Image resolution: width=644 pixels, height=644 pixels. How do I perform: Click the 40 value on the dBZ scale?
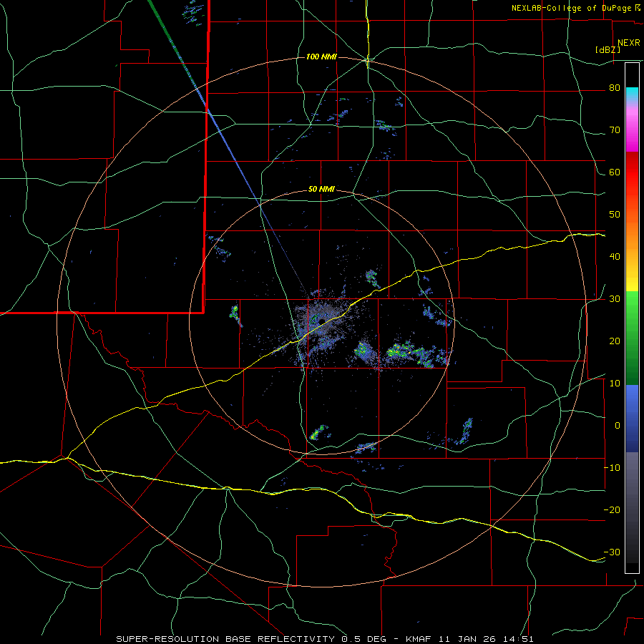(x=615, y=257)
